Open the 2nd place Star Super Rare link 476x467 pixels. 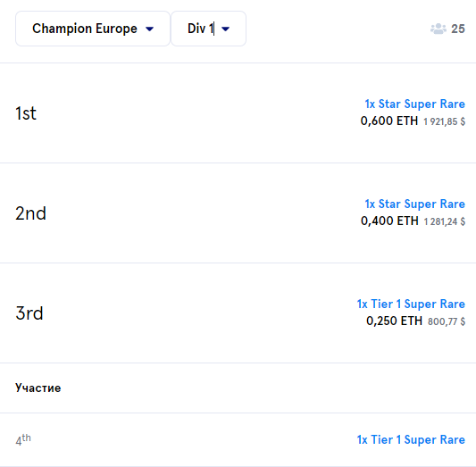coord(414,204)
